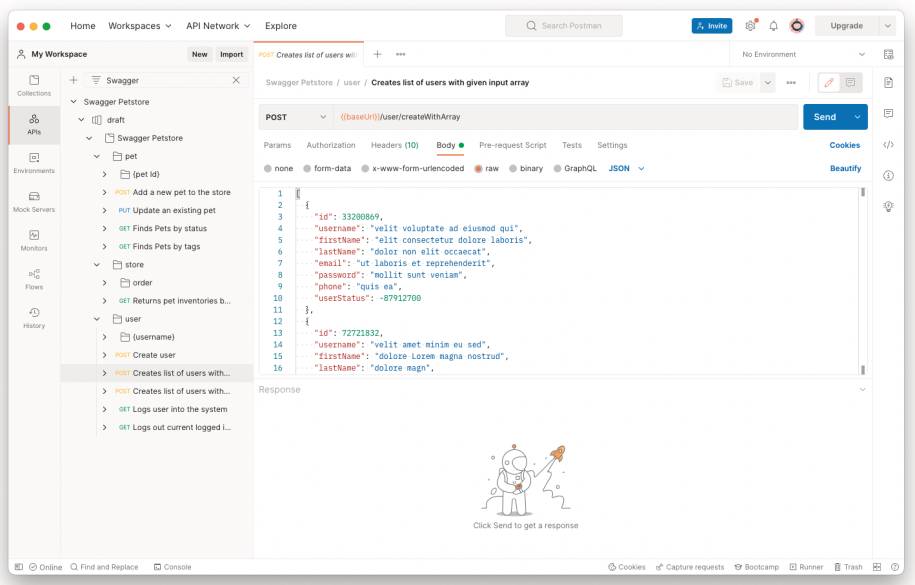Image resolution: width=915 pixels, height=585 pixels.
Task: Switch to the Authorization tab
Action: coord(331,145)
